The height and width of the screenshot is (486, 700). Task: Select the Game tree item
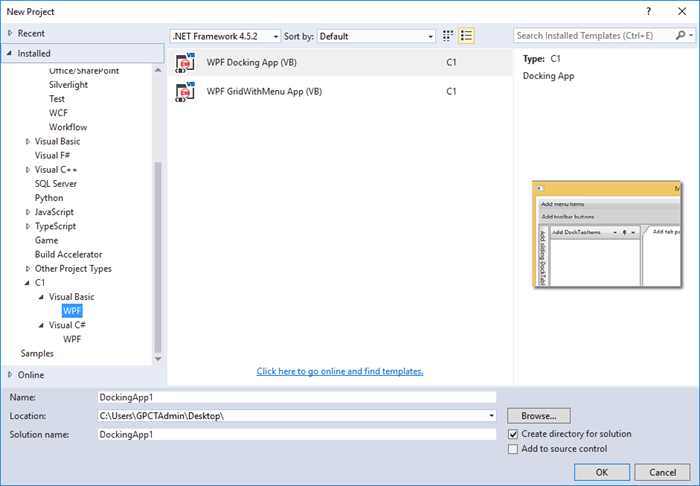pyautogui.click(x=46, y=240)
